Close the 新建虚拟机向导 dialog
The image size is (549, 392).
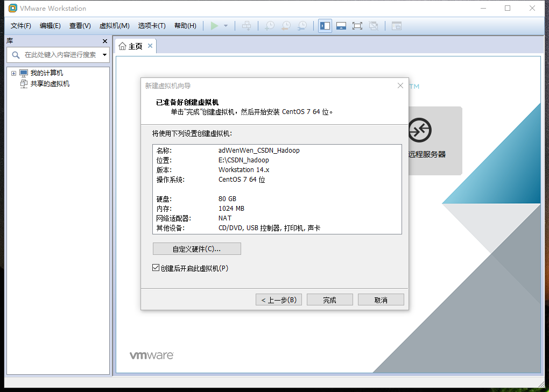click(x=400, y=85)
